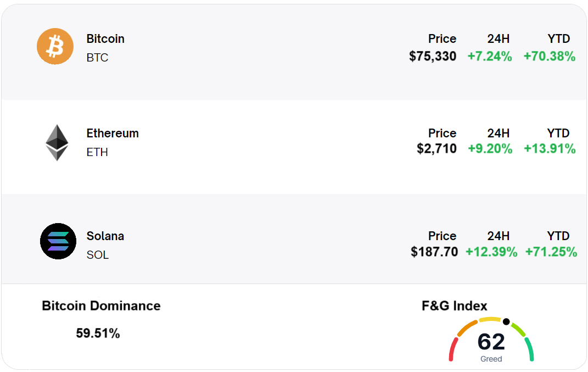
Task: Select Ethereum 24H change +9.20%
Action: click(x=490, y=149)
